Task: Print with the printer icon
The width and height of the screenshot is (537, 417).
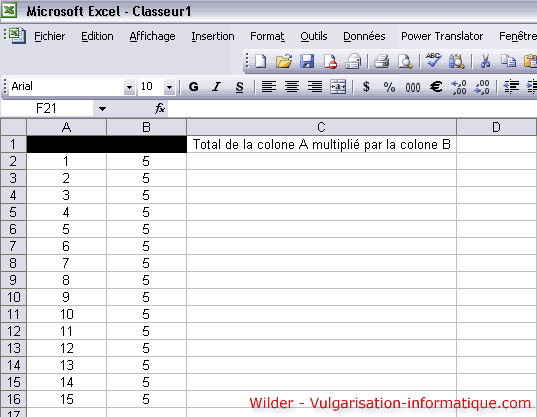Action: 382,62
